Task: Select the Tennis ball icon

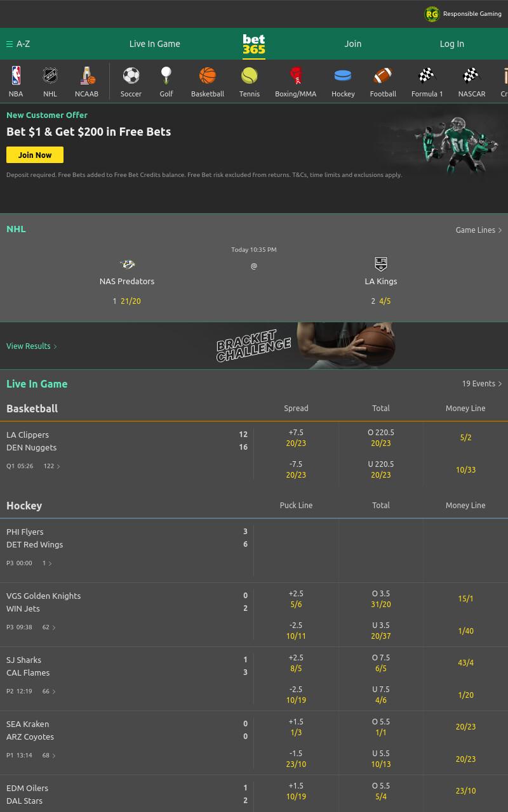Action: (x=250, y=76)
